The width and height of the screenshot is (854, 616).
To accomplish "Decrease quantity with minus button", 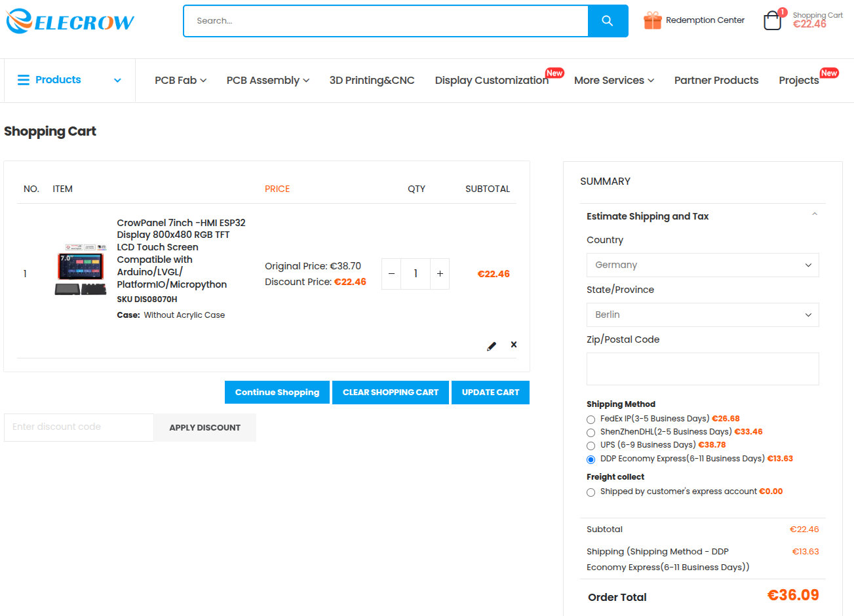I will (x=391, y=274).
